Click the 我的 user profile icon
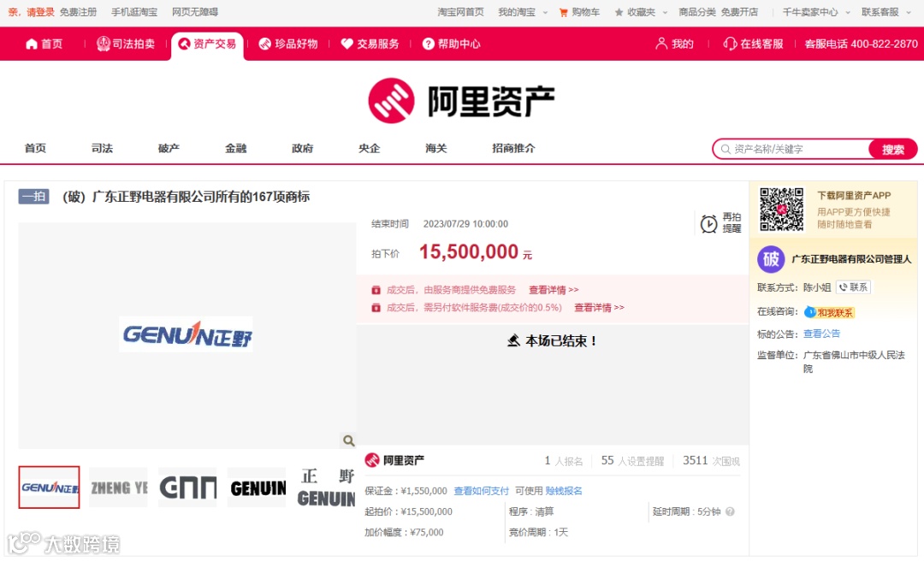Screen dimensions: 924x561 [661, 44]
